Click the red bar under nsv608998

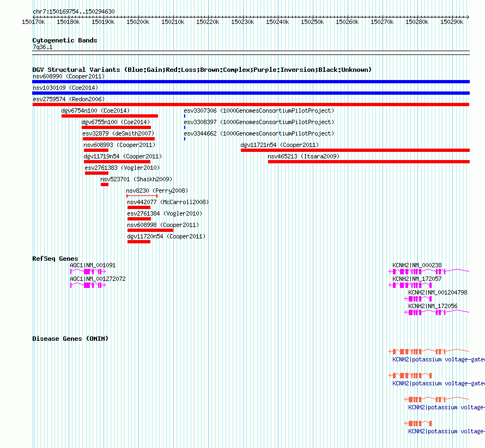click(x=150, y=230)
